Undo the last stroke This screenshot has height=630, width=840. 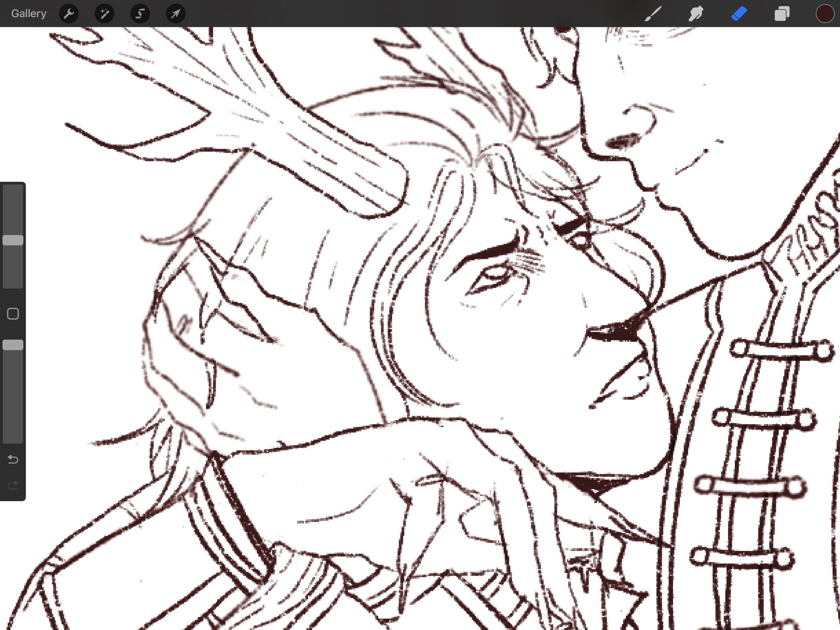[x=13, y=460]
